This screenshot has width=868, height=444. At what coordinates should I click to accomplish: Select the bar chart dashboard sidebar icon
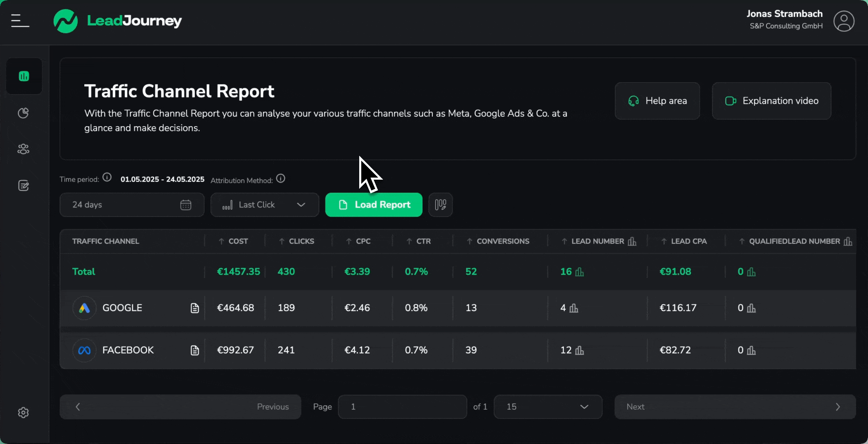(x=24, y=76)
